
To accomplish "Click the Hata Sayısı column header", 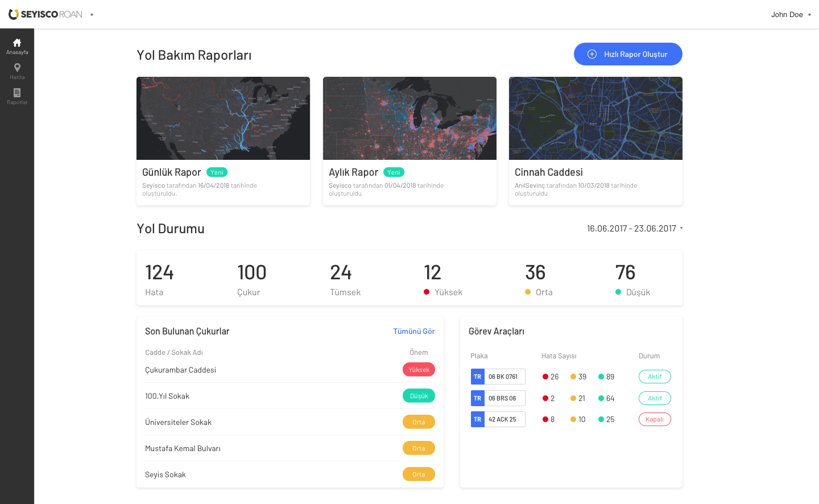I will 559,356.
